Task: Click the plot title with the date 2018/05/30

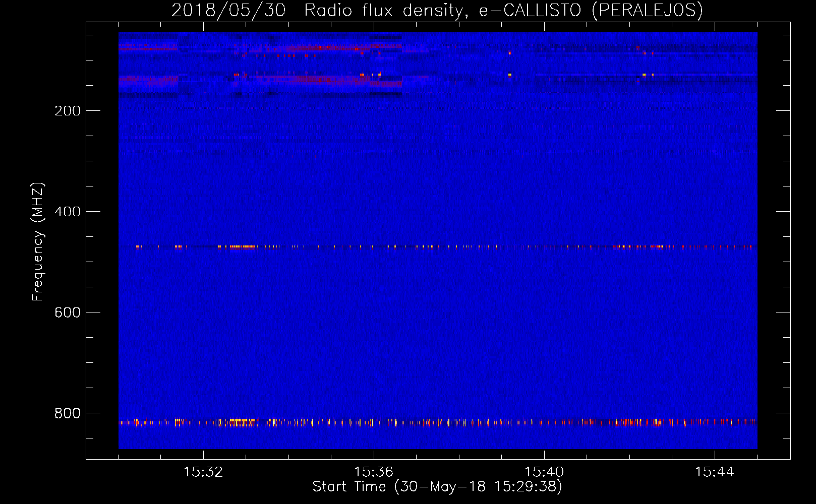Action: coord(437,10)
